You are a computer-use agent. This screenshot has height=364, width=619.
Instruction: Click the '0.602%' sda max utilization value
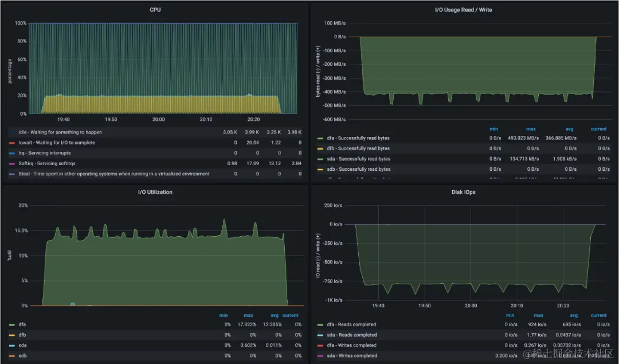248,346
